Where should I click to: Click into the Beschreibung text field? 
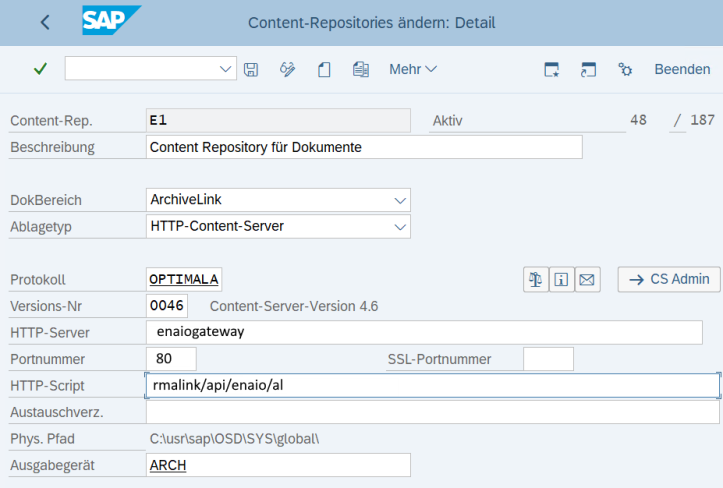[x=363, y=147]
